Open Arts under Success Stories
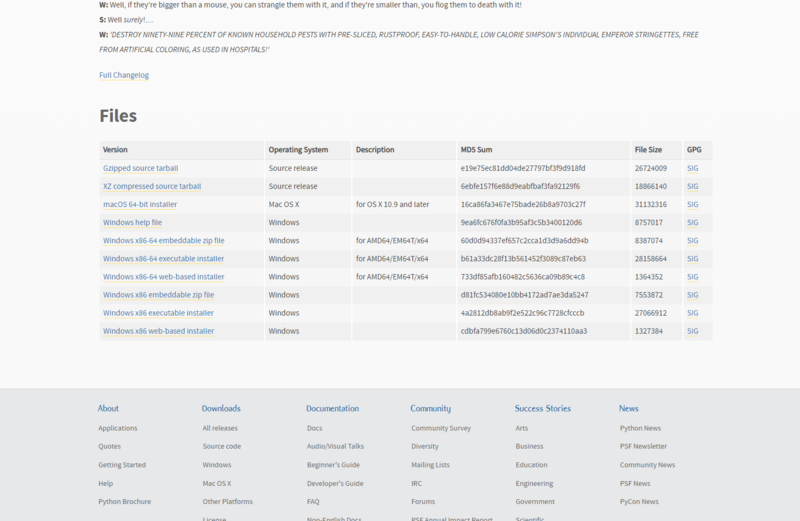The width and height of the screenshot is (800, 521). 521,428
